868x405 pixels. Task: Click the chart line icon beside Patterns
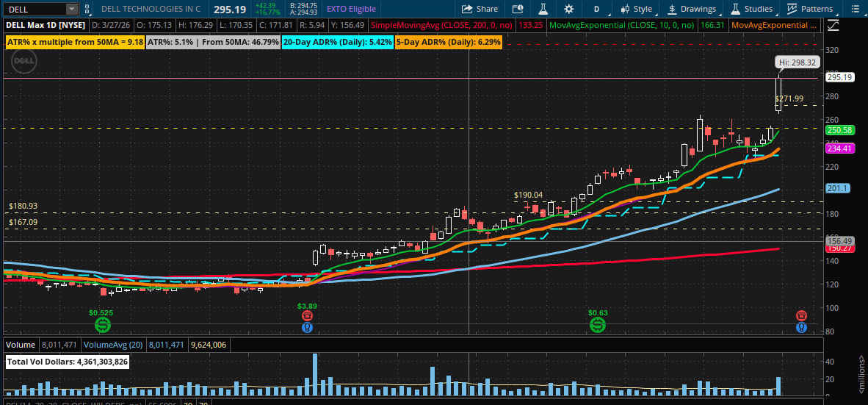(792, 9)
